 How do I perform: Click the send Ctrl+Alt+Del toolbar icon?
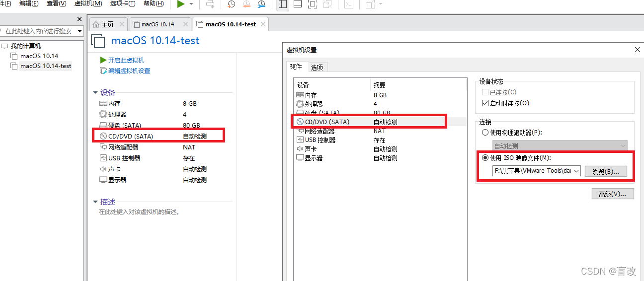(x=211, y=4)
